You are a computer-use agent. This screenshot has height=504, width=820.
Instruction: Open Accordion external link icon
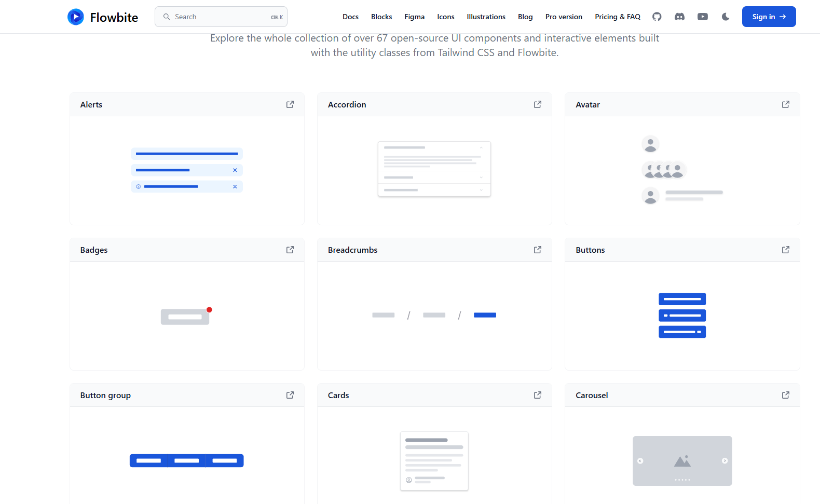pos(538,104)
